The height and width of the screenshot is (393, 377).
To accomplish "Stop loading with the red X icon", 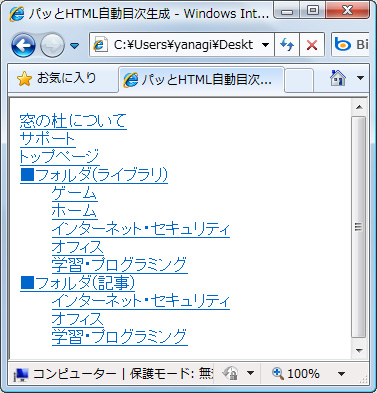I will click(x=312, y=45).
